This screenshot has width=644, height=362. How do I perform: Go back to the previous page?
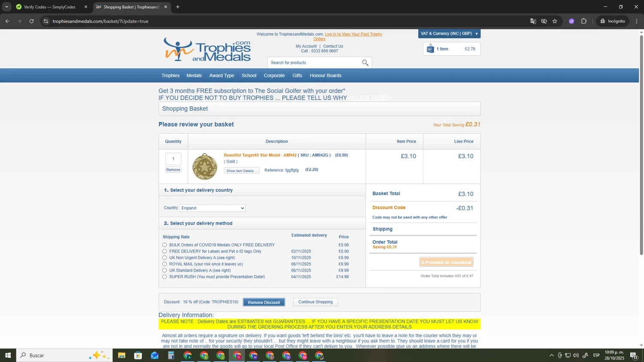7,21
